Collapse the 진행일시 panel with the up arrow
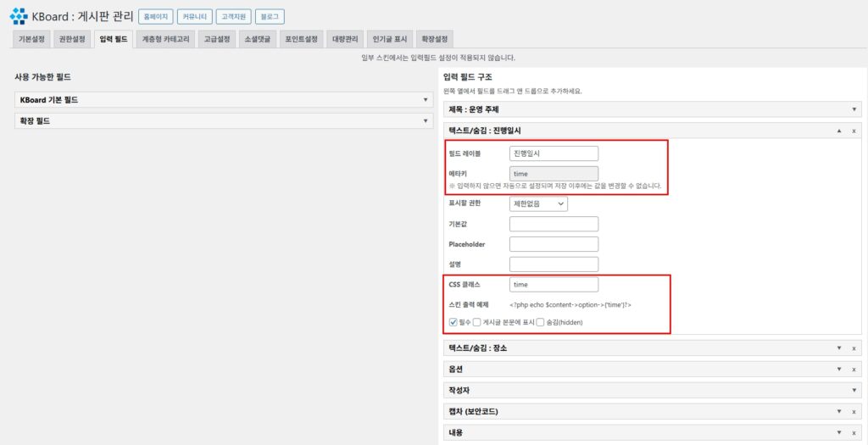 (839, 131)
